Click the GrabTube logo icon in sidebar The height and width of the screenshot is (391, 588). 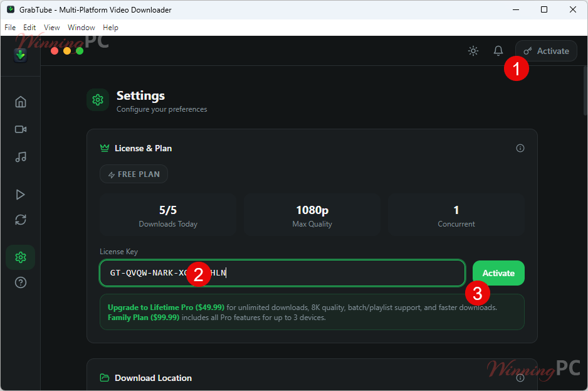(20, 55)
